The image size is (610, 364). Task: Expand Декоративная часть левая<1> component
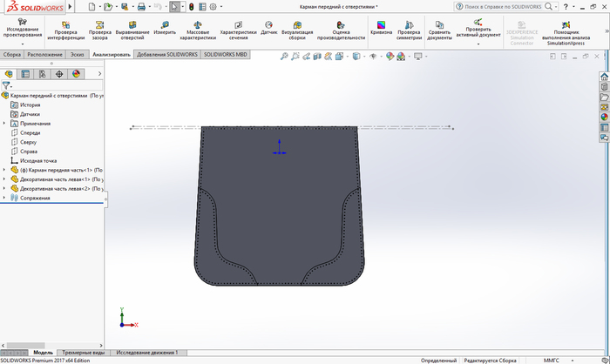point(4,179)
